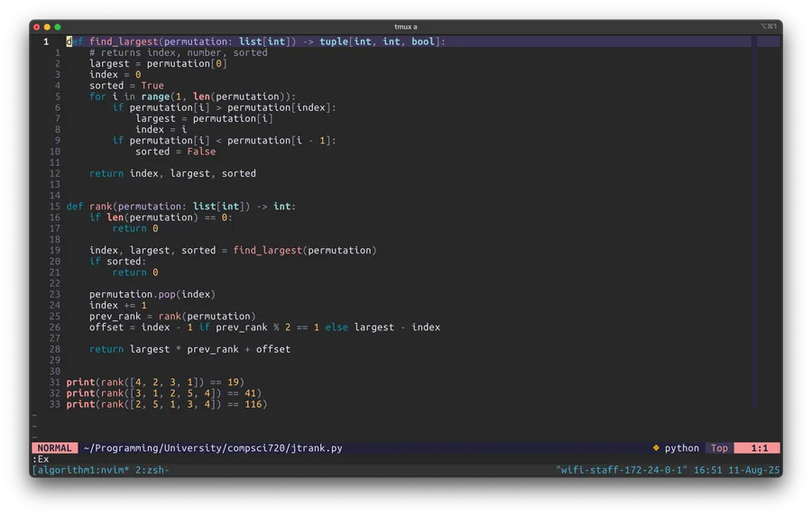This screenshot has width=812, height=516.
Task: Click relative line number 30 in gutter
Action: (x=54, y=371)
